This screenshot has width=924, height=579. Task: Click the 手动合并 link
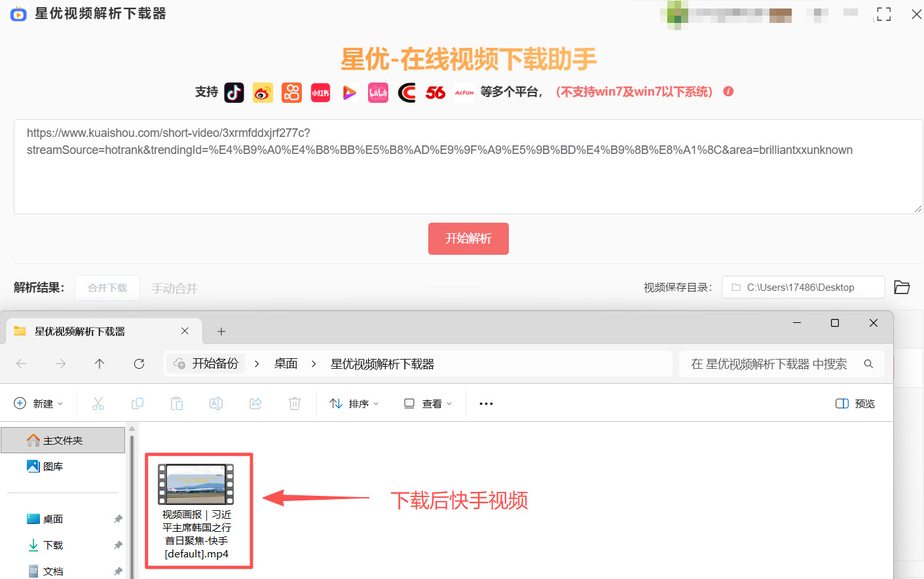(x=174, y=288)
